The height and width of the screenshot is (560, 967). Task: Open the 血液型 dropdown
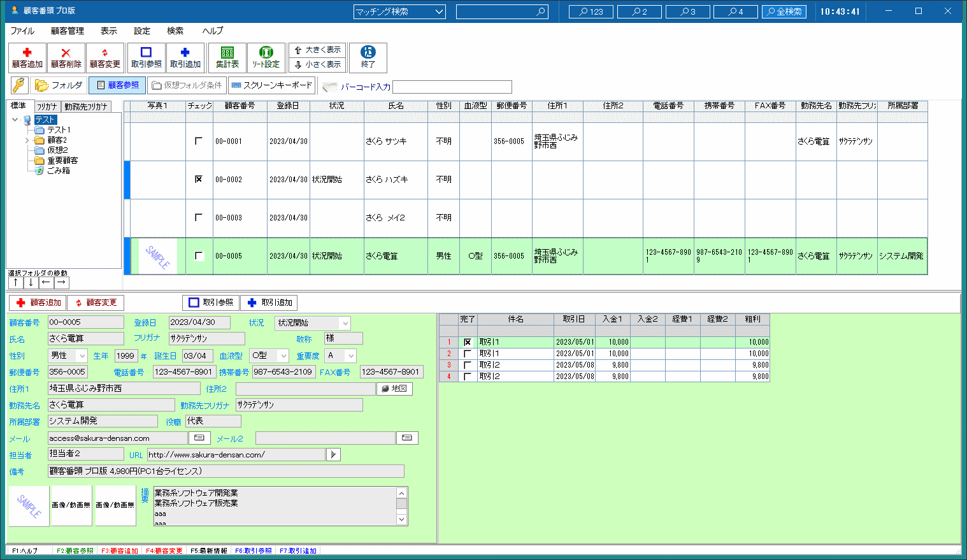click(283, 355)
